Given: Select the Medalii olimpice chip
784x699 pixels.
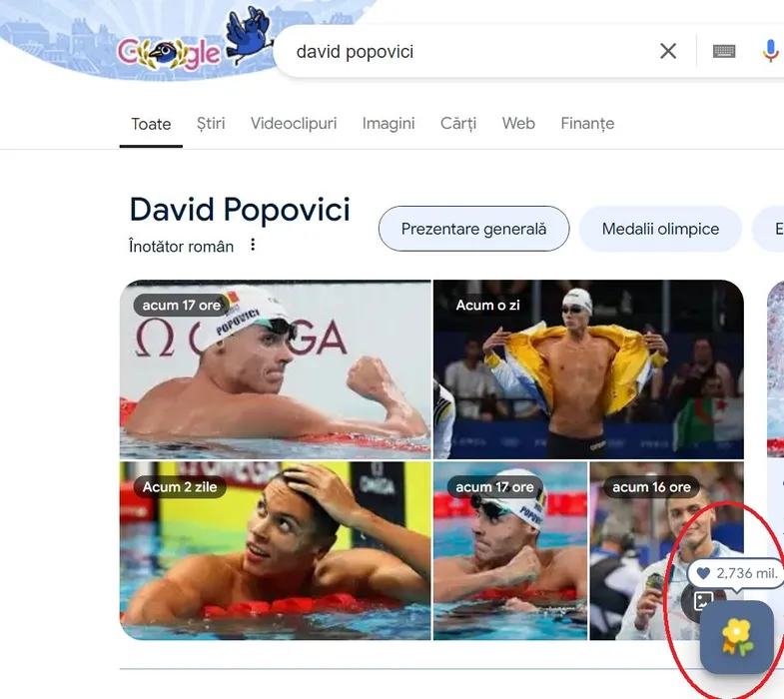Looking at the screenshot, I should tap(660, 229).
